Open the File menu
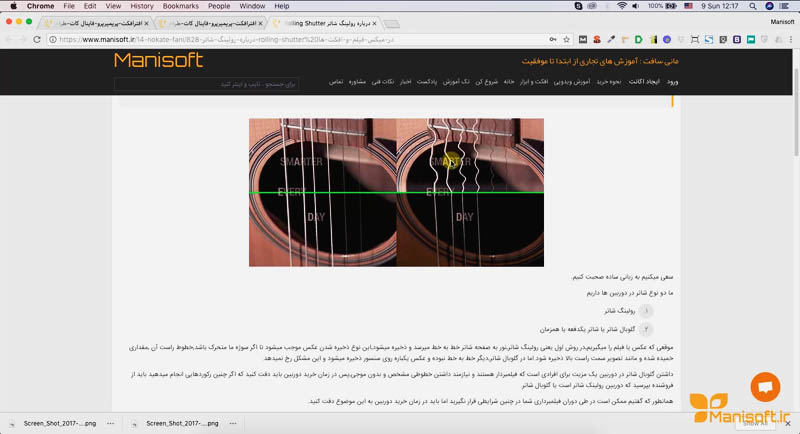This screenshot has width=800, height=434. [69, 6]
